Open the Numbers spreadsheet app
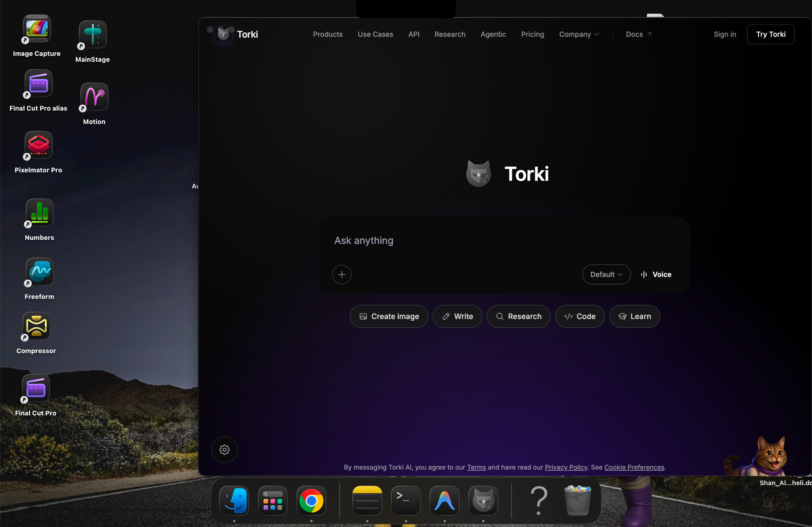The width and height of the screenshot is (812, 527). (39, 213)
